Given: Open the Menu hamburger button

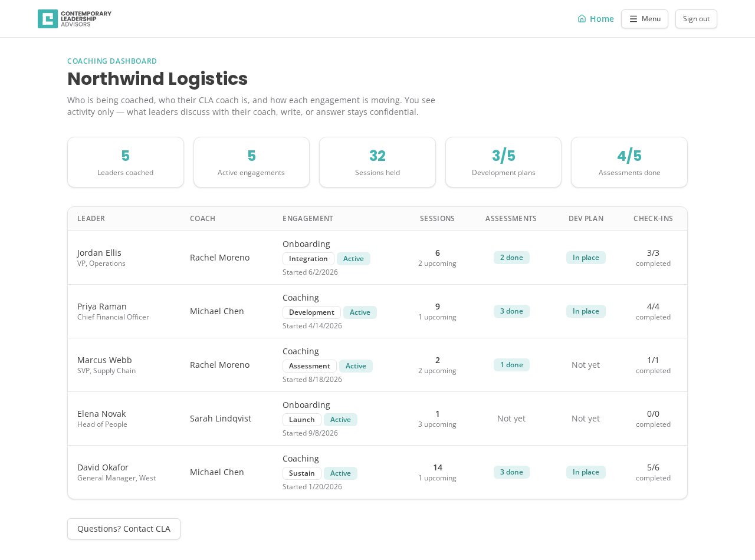Looking at the screenshot, I should pos(645,19).
